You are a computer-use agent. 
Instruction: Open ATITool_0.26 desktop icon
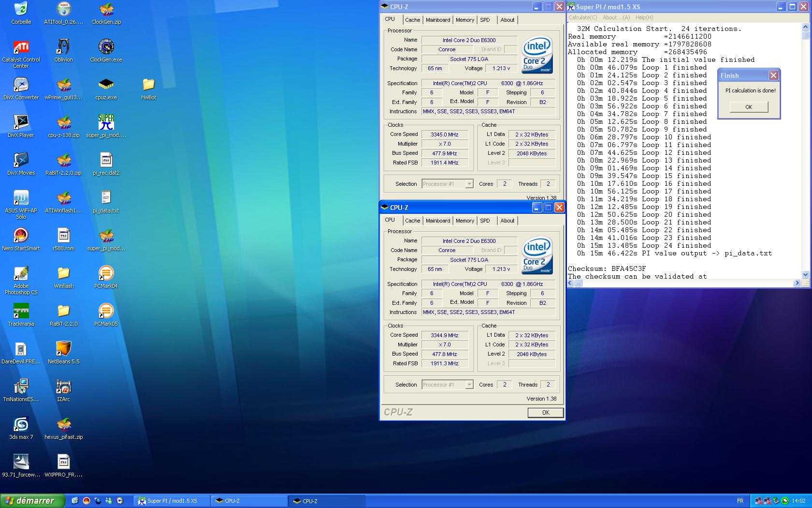pos(63,9)
